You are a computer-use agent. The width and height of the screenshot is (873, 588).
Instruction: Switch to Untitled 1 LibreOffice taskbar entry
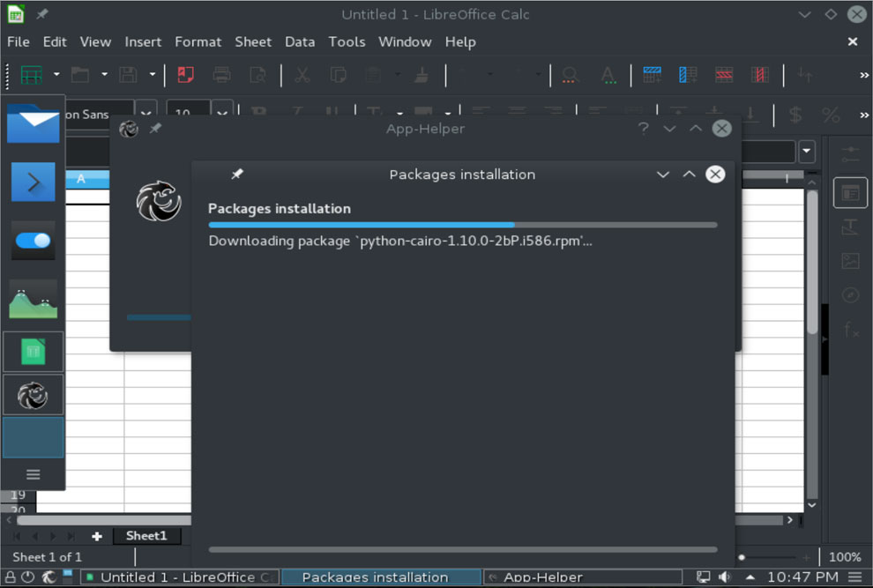click(x=179, y=577)
